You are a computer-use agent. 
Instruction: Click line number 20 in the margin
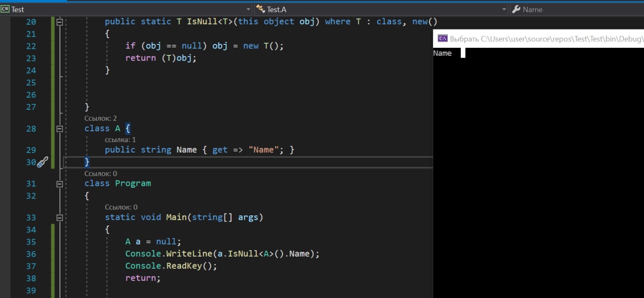click(x=31, y=22)
